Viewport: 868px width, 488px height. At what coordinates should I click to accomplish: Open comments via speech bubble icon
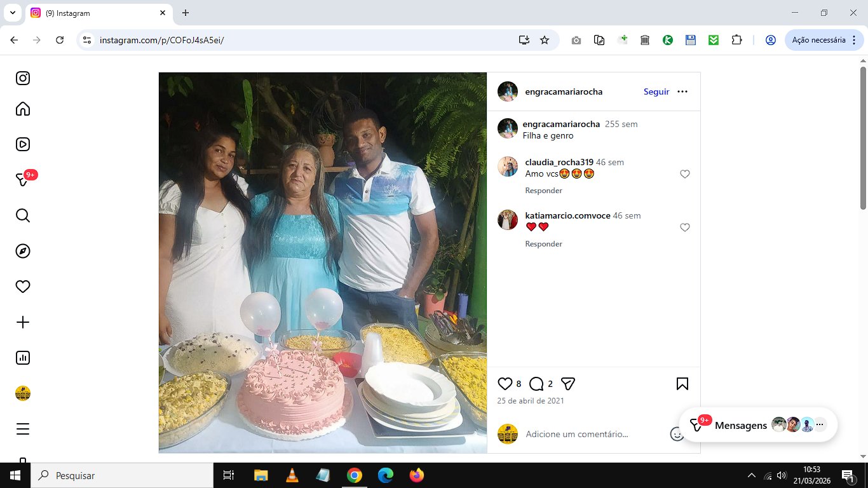tap(536, 384)
